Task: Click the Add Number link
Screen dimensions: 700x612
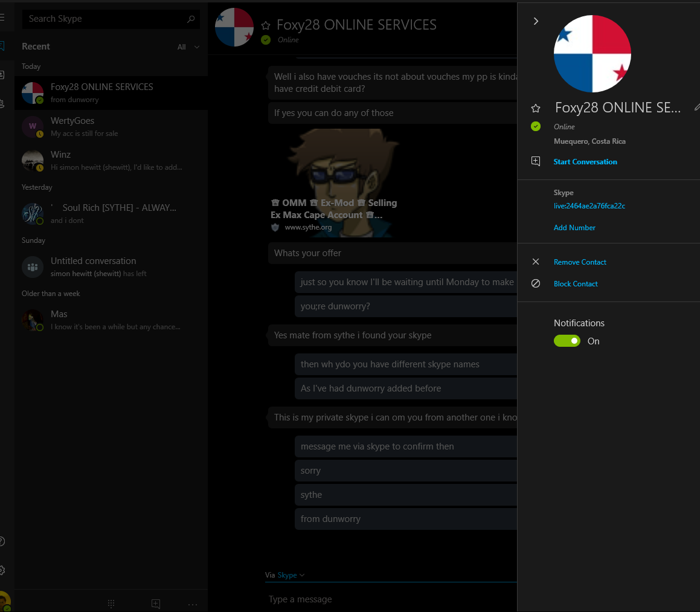Action: click(574, 228)
